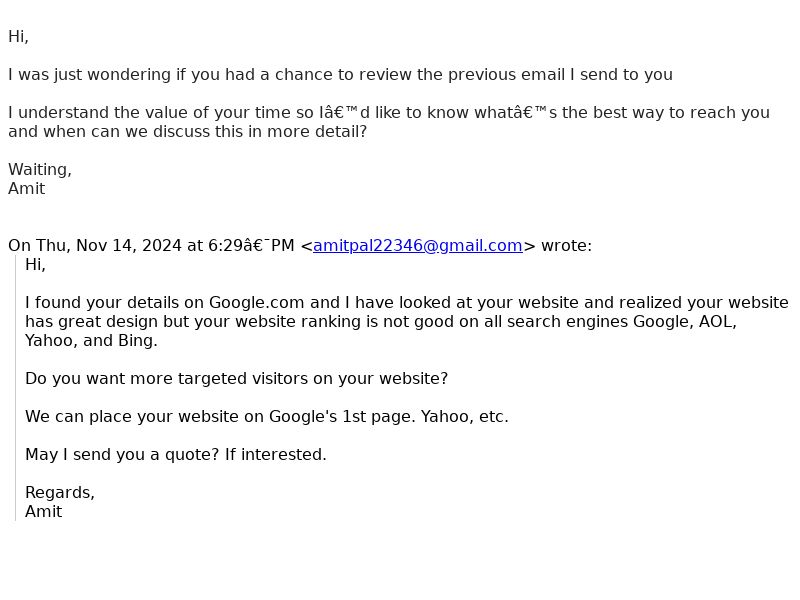Viewport: 800px width, 600px height.
Task: Click the quoted "Hi," greeting line
Action: [35, 264]
